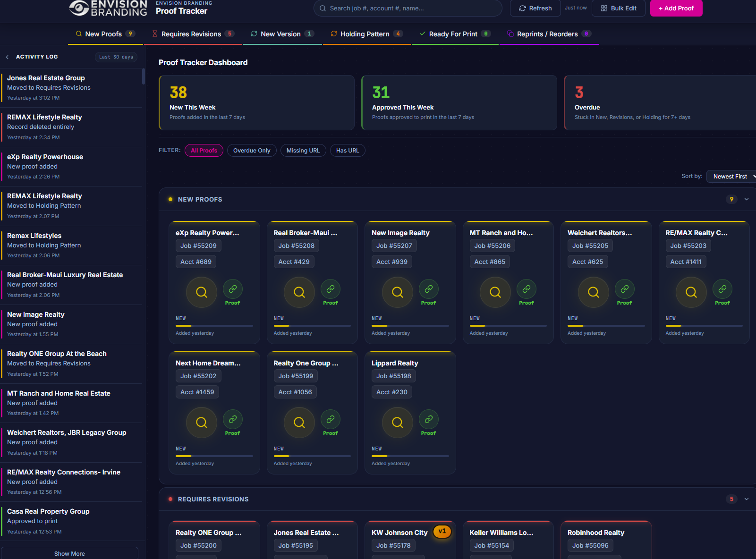This screenshot has width=756, height=559.
Task: Click the Bulk Edit button
Action: (x=619, y=8)
